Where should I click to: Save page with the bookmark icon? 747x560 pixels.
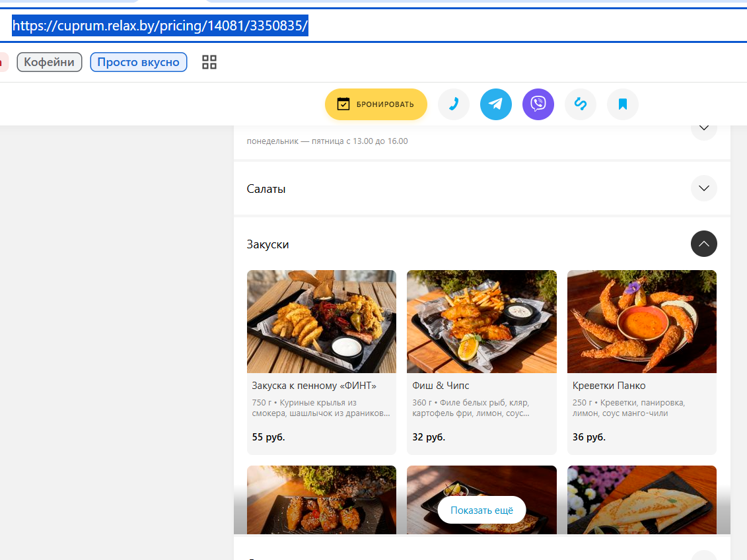[623, 104]
